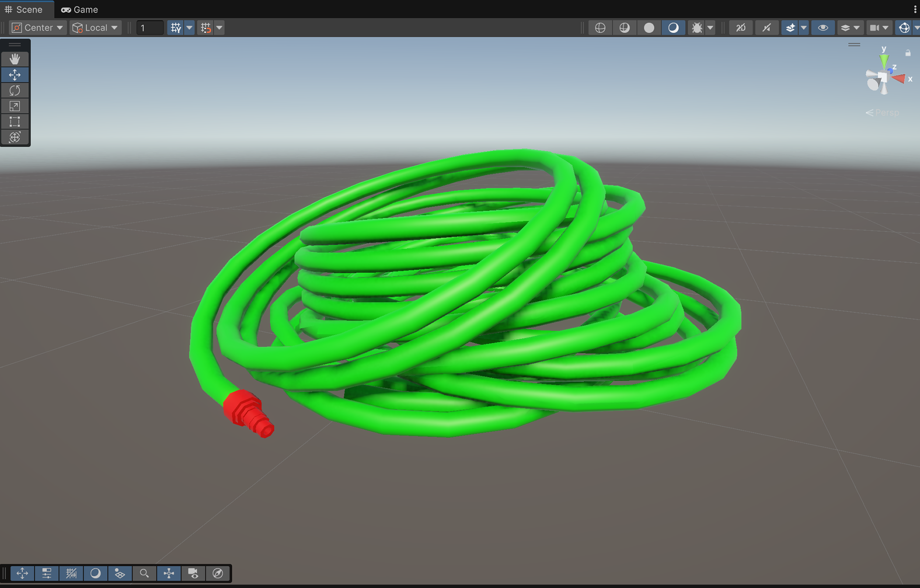Viewport: 920px width, 588px height.
Task: Open the effects dropdown arrow
Action: coord(804,28)
